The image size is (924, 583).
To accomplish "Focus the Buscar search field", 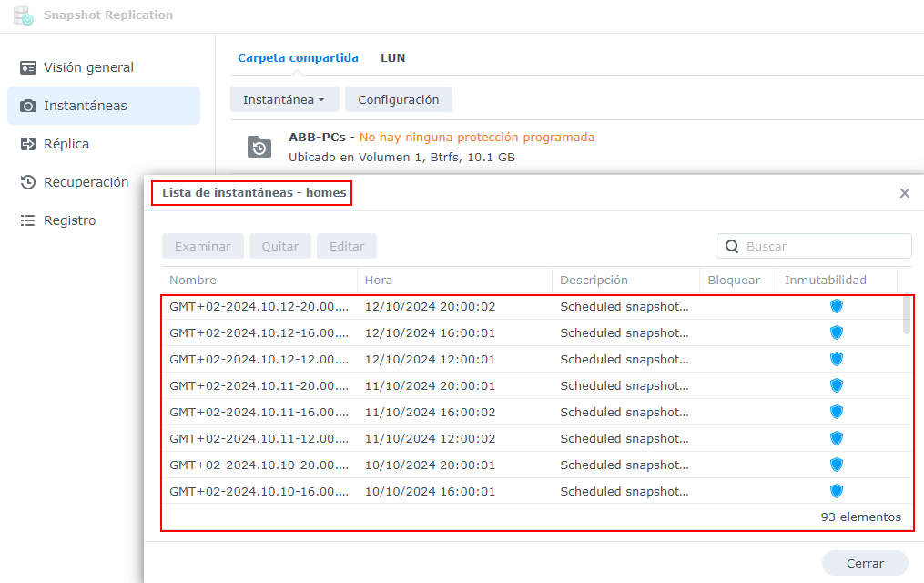I will pyautogui.click(x=824, y=246).
